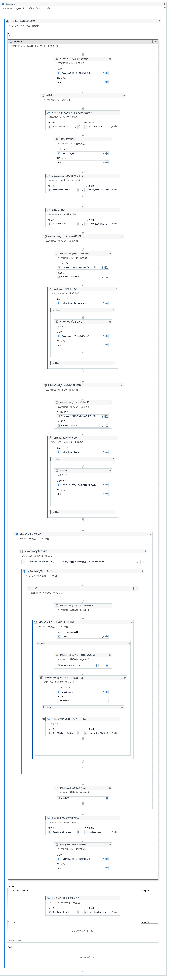Viewport: 171px width, 980px height.
Task: Open options of 変数に値を代入 assign
Action: point(119,210)
